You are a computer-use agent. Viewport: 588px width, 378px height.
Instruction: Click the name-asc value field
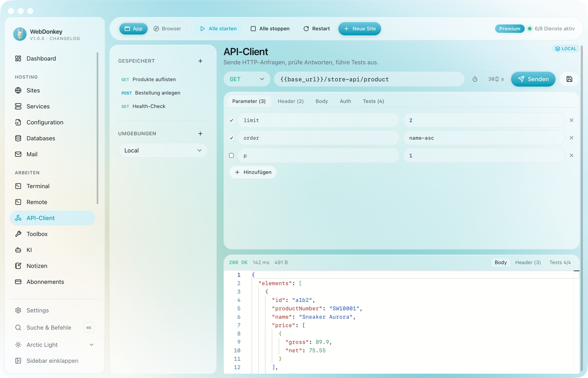pos(484,138)
